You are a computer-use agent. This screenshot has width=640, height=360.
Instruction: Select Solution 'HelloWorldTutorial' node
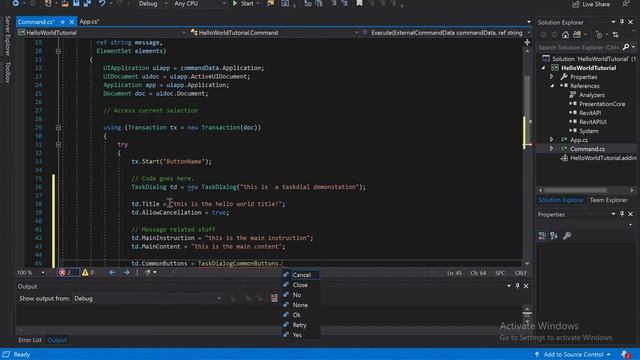[590, 59]
